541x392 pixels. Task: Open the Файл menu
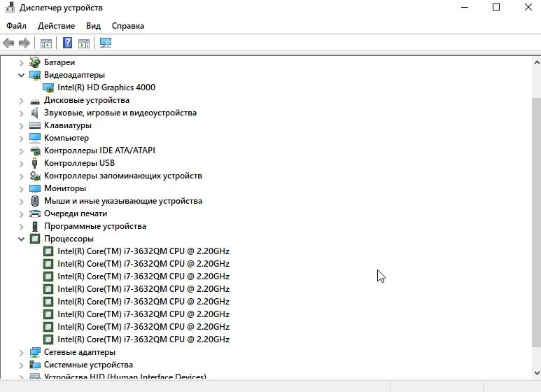click(16, 26)
